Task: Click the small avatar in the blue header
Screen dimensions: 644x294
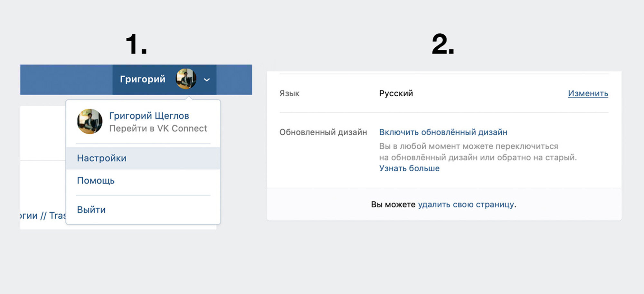Action: pos(186,79)
